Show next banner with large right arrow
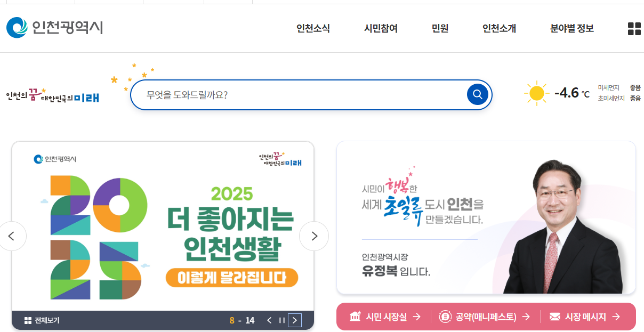Screen dimensions: 644x332 [x=314, y=236]
